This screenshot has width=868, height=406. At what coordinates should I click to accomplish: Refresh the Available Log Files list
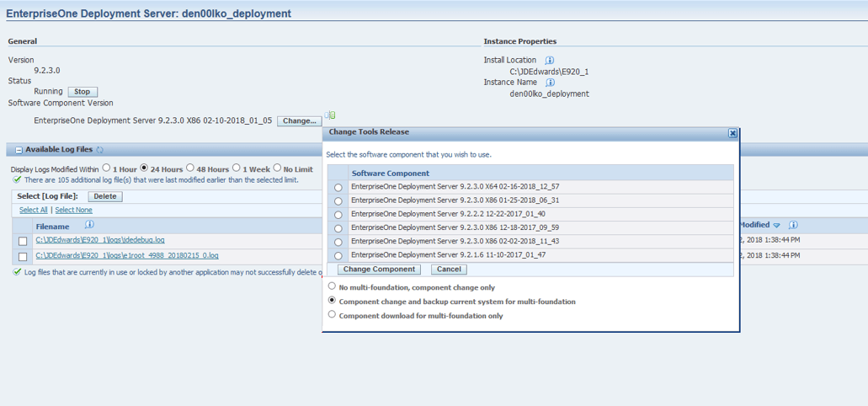pos(99,150)
